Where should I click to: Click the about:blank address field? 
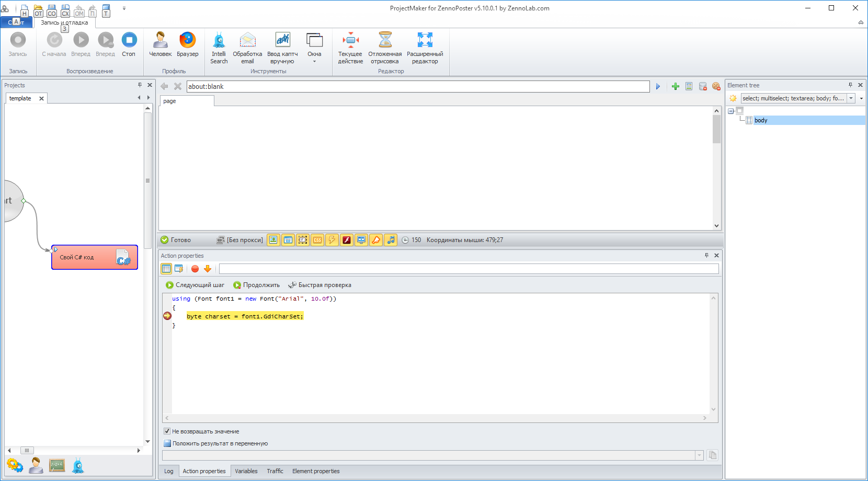pos(417,86)
